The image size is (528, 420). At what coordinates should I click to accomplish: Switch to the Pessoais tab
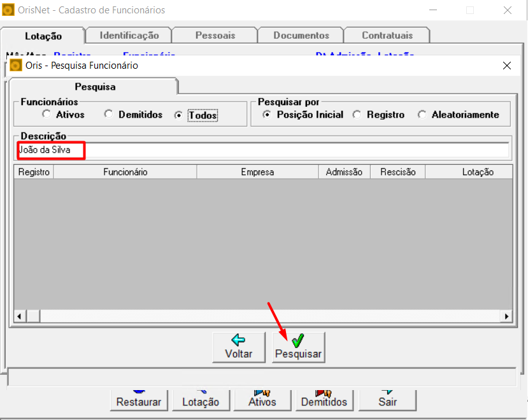(215, 36)
